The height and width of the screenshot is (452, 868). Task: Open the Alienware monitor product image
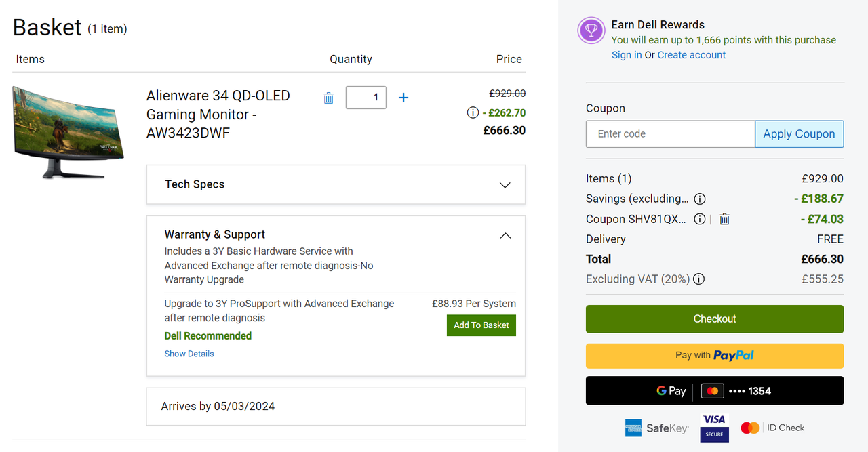click(x=68, y=133)
